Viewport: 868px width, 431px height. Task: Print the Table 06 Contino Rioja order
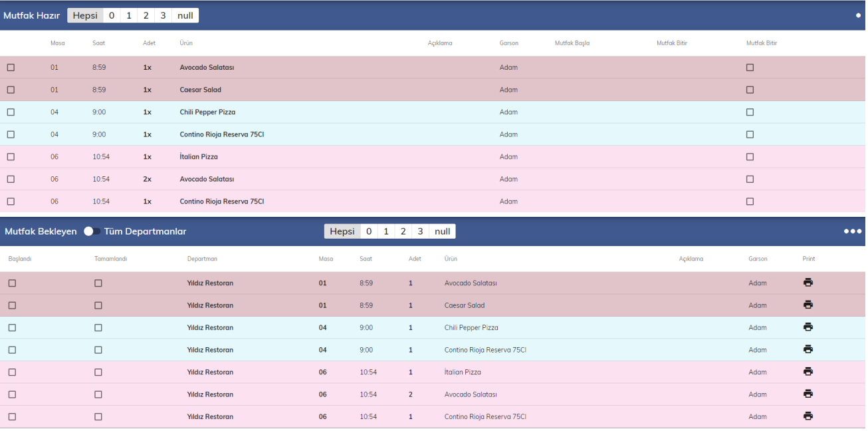(x=808, y=416)
